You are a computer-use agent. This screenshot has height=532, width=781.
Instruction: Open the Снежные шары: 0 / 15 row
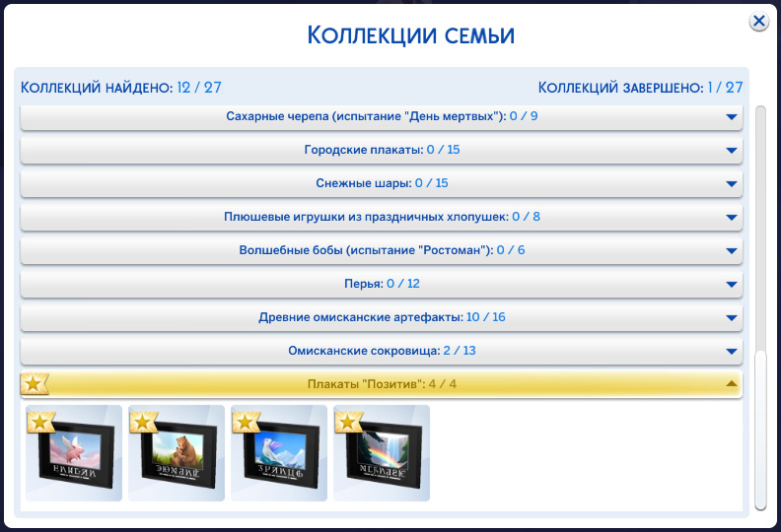382,183
